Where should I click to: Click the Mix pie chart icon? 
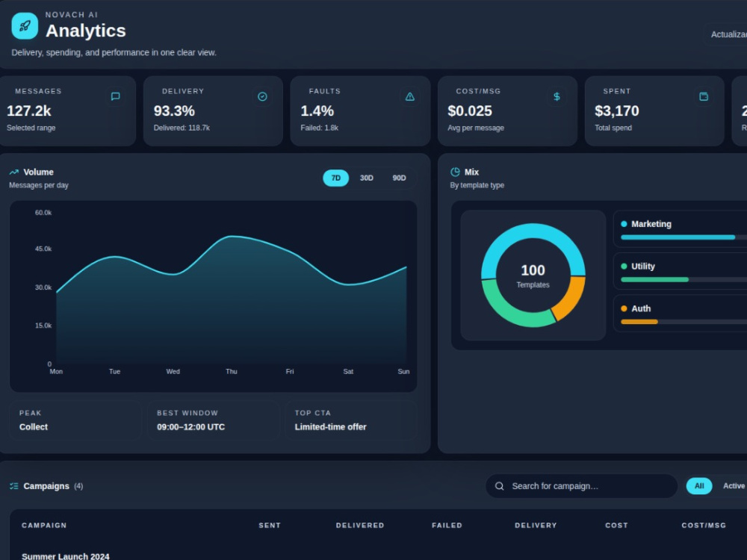455,172
